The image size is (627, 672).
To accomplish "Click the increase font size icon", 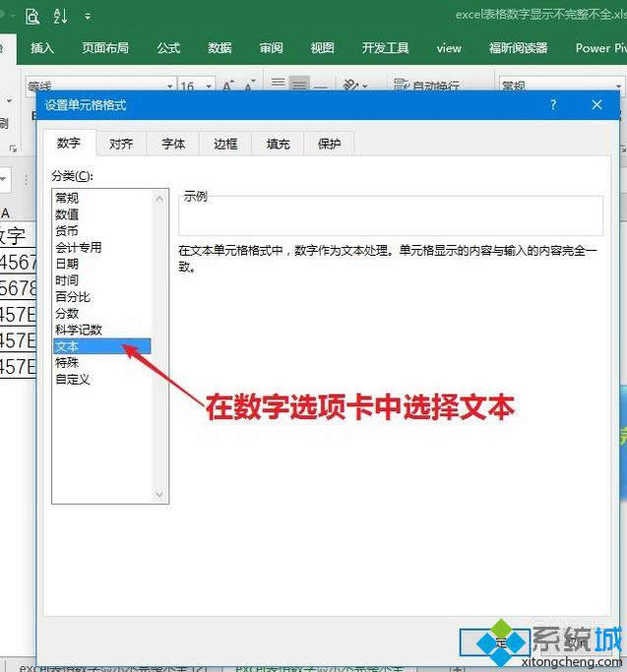I will coord(228,85).
